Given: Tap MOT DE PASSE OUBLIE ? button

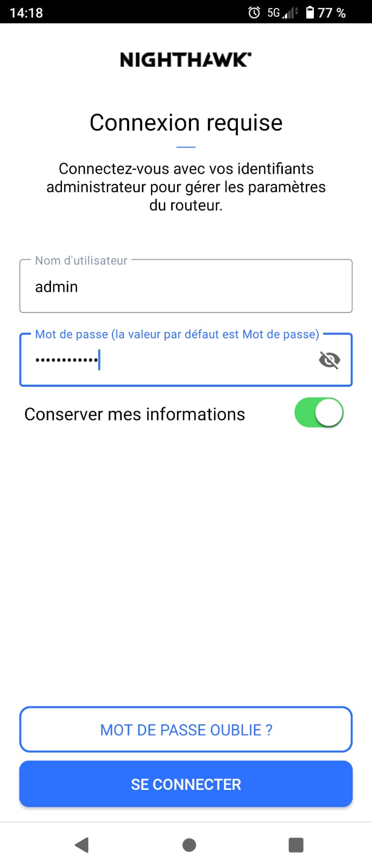Looking at the screenshot, I should tap(186, 730).
